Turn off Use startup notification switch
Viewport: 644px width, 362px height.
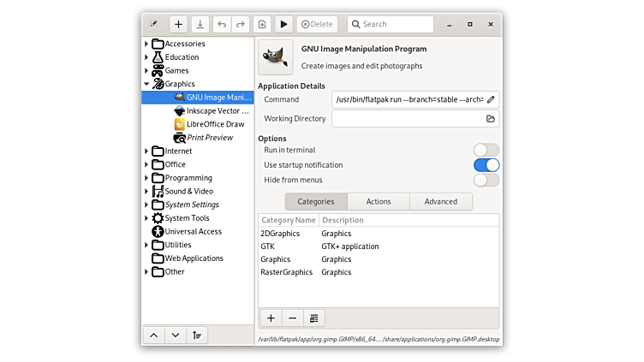click(x=486, y=165)
